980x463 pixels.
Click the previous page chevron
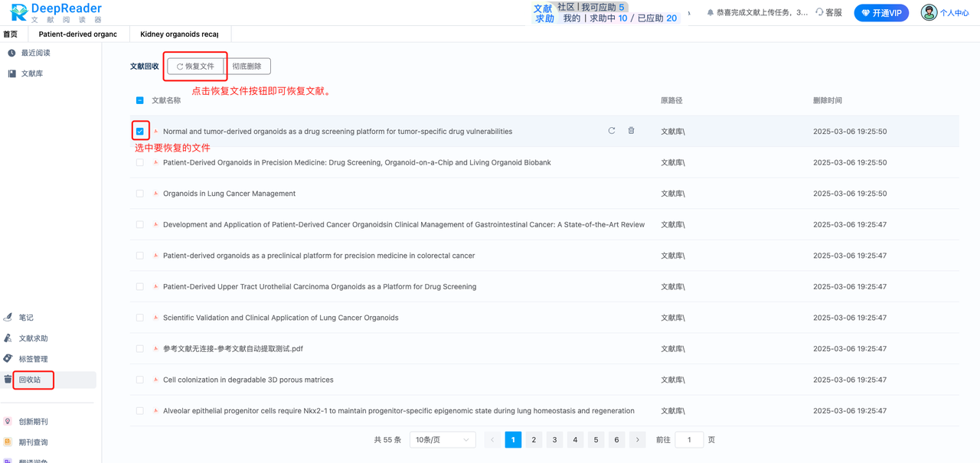(492, 439)
